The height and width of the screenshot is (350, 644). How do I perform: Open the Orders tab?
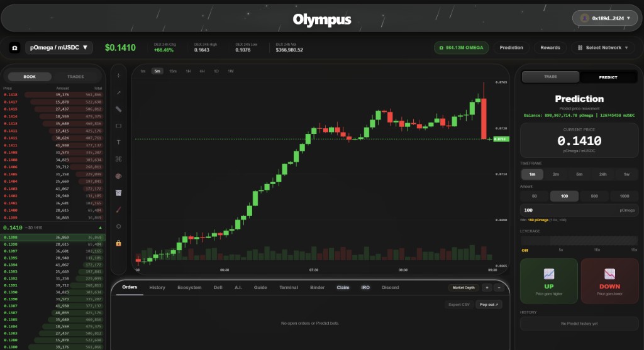(x=130, y=287)
